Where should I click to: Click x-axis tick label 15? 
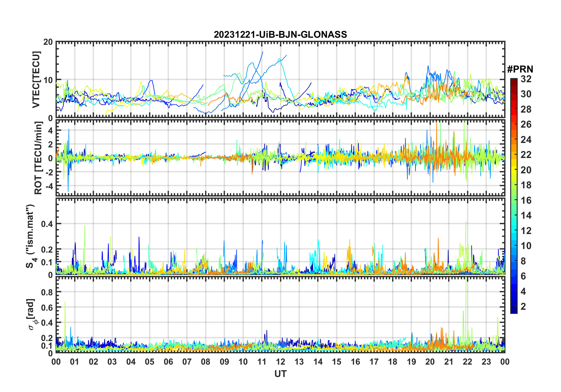pyautogui.click(x=337, y=362)
